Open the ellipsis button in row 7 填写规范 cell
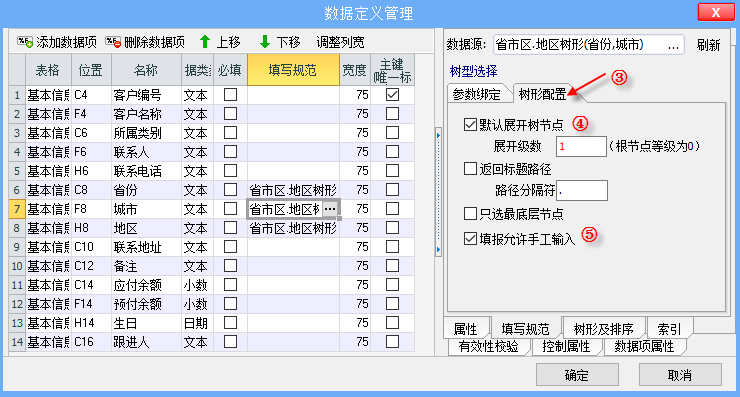Viewport: 740px width, 397px height. 330,209
